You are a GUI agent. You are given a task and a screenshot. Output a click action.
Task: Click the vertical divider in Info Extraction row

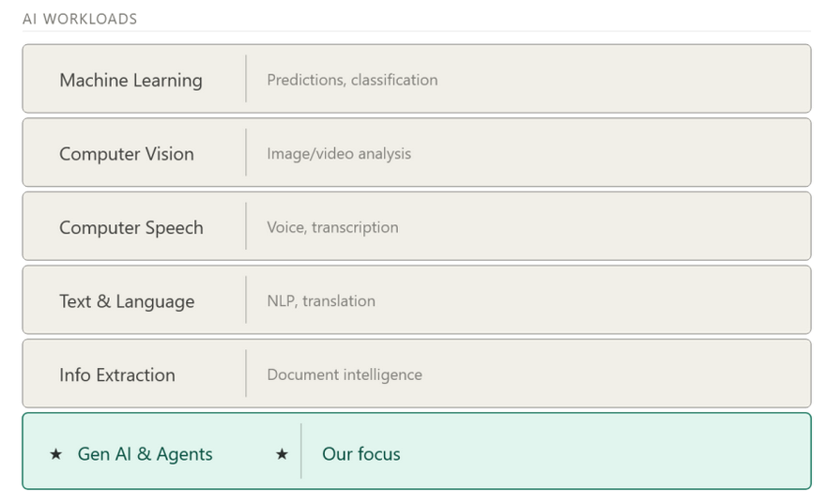pos(246,374)
